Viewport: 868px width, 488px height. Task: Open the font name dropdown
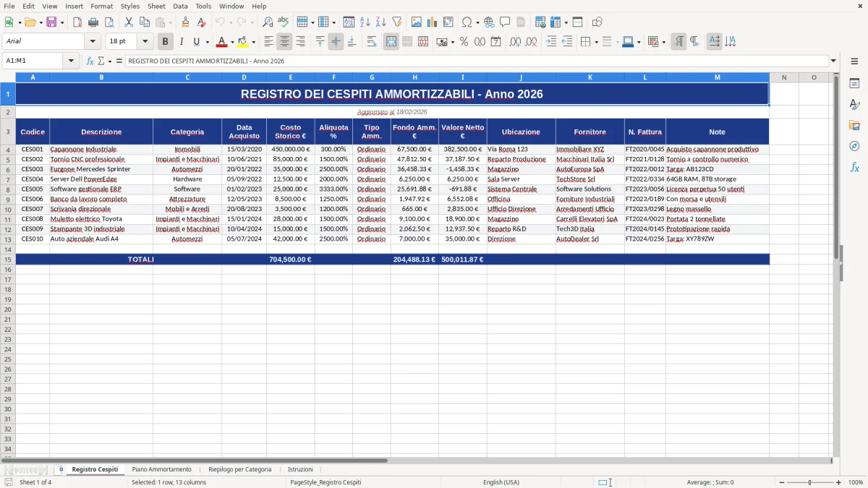click(93, 41)
